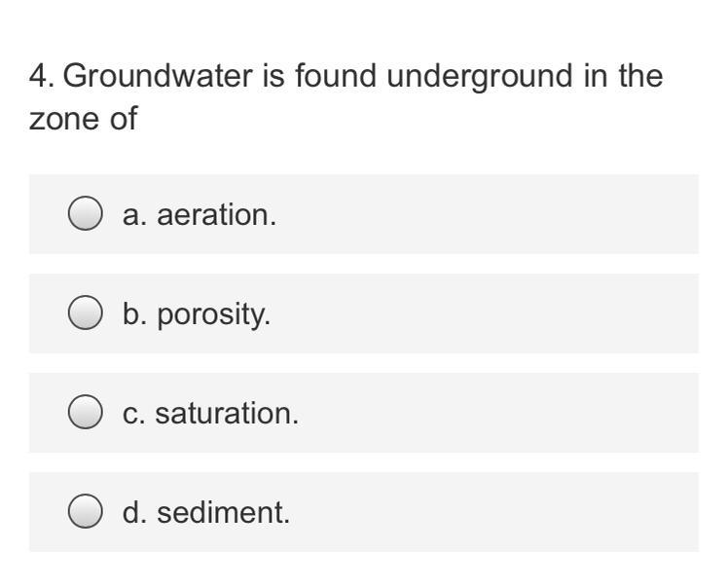This screenshot has height=588, width=728.
Task: Click the words "zone of" in the question
Action: (83, 122)
